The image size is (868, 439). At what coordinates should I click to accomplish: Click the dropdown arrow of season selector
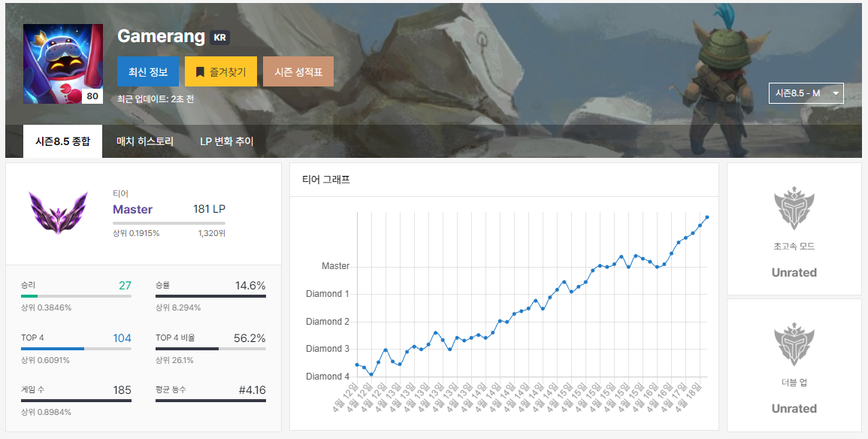coord(836,93)
